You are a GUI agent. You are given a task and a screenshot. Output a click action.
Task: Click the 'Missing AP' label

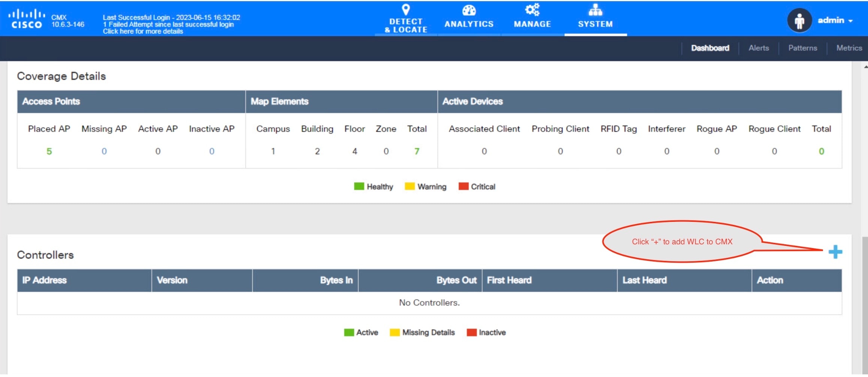(x=104, y=129)
